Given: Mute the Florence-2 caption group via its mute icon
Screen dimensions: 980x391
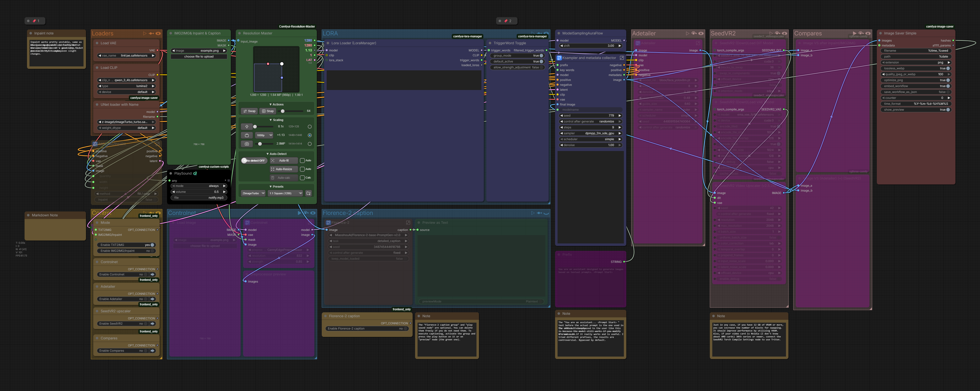Looking at the screenshot, I should pyautogui.click(x=539, y=213).
